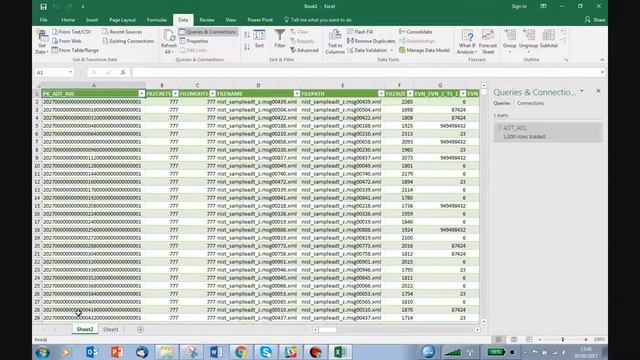Screen dimensions: 640x360
Task: Click the zoom slider handle
Action: [563, 340]
